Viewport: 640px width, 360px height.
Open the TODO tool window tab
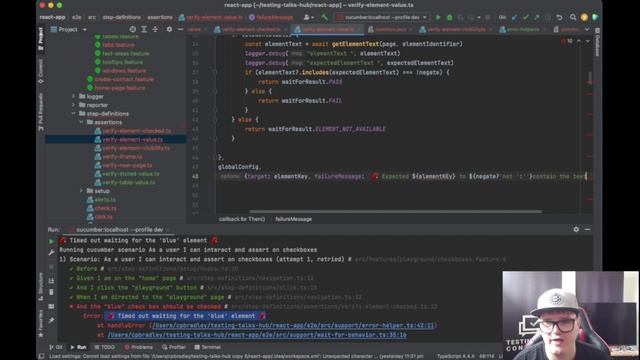[x=104, y=347]
